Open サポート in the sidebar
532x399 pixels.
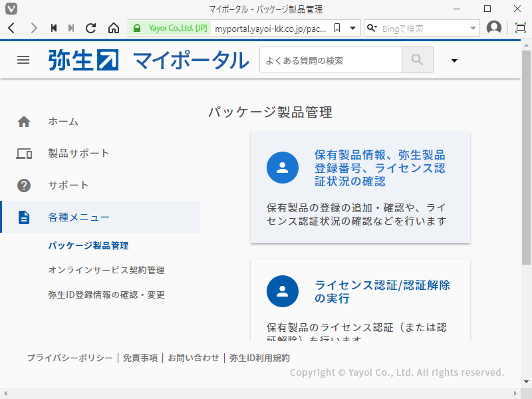click(x=68, y=185)
